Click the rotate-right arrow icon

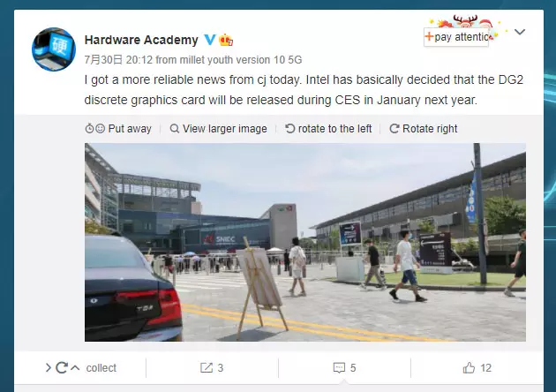click(x=394, y=128)
